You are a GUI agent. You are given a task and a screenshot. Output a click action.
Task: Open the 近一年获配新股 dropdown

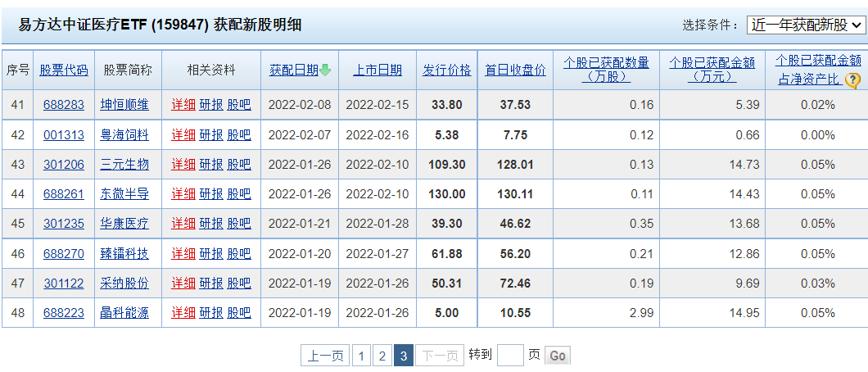pyautogui.click(x=805, y=25)
